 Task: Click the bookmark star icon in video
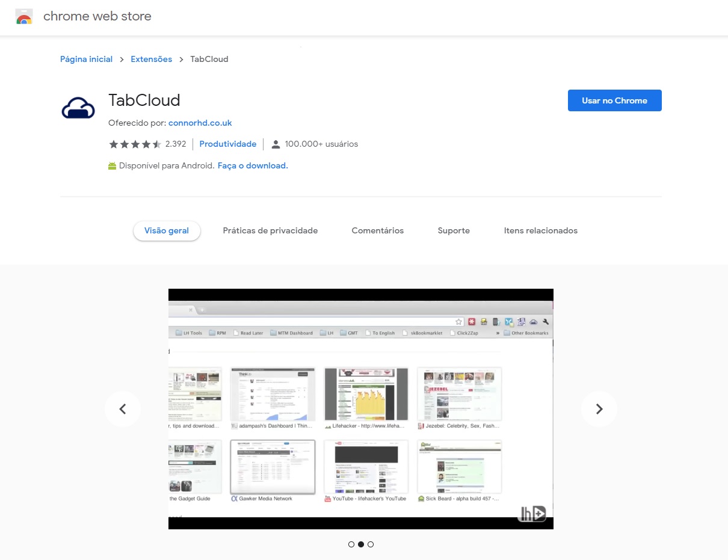(458, 322)
